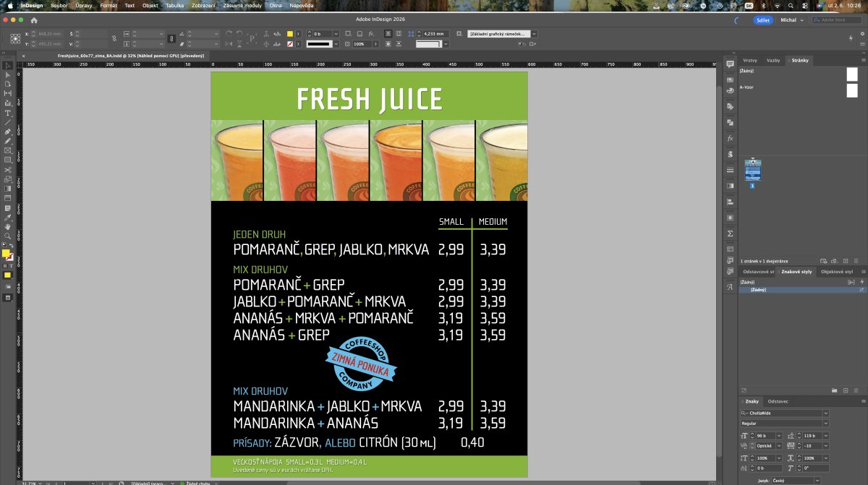
Task: Open the Effects fx panel icon in the dock
Action: 730,138
